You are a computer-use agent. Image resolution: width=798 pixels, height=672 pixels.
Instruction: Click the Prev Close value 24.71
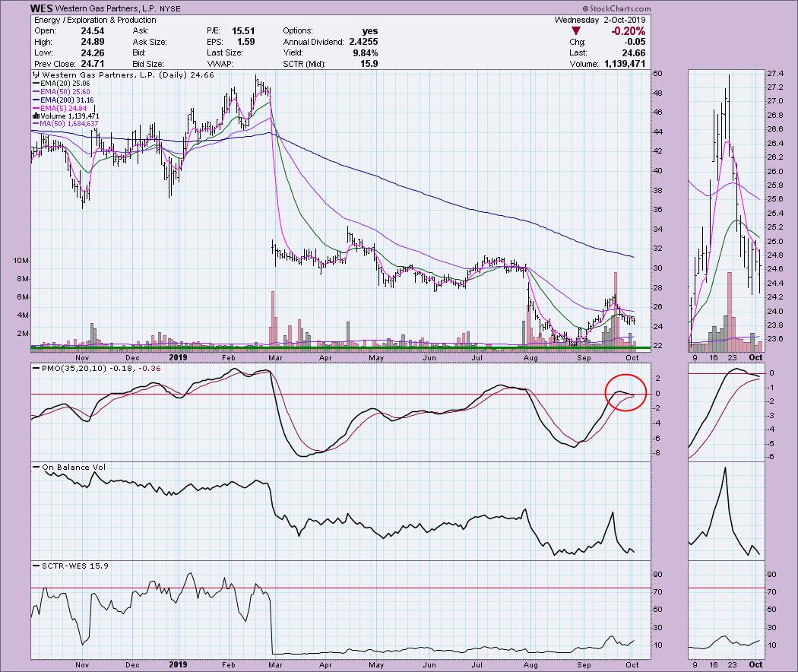[93, 64]
